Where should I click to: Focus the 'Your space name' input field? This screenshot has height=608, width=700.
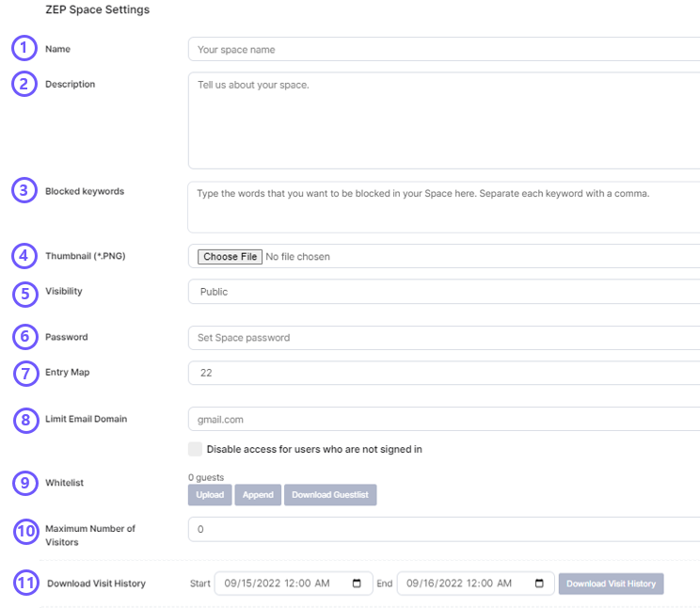pyautogui.click(x=442, y=49)
